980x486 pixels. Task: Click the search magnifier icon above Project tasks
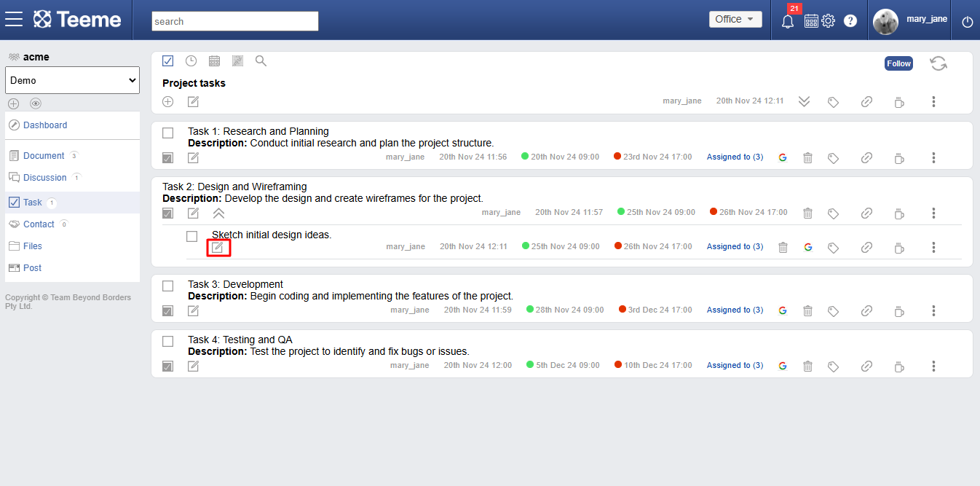(261, 61)
